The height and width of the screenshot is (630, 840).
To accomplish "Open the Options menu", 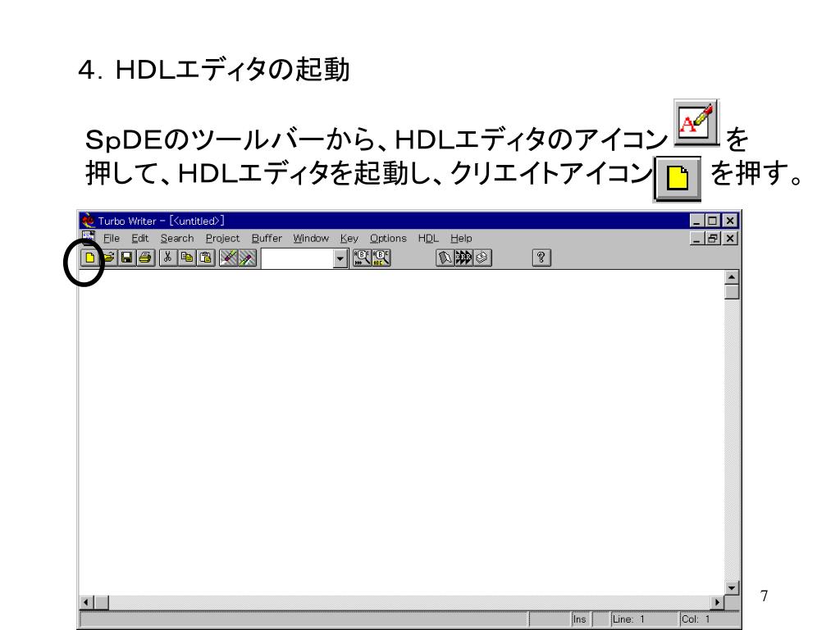I will coord(388,239).
